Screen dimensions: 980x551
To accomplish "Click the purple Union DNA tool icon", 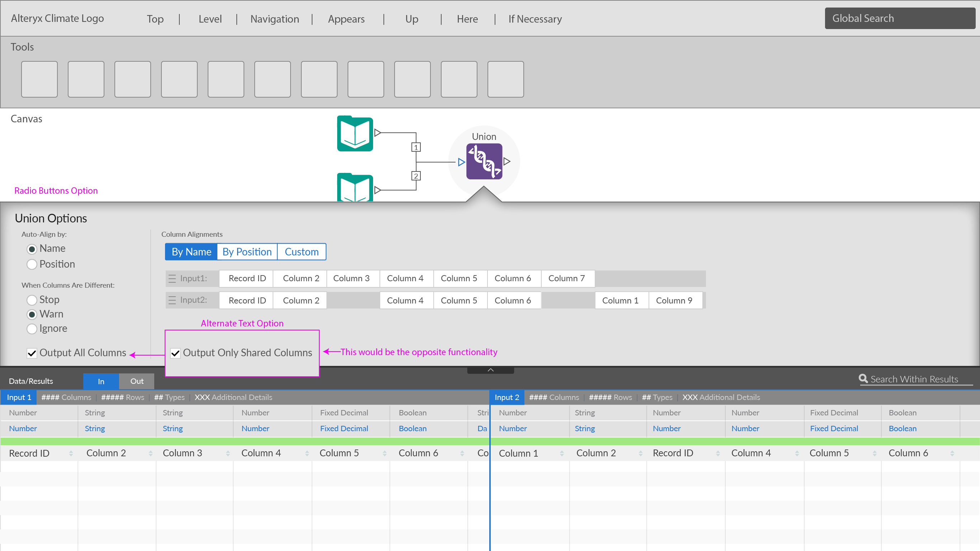I will click(x=484, y=161).
